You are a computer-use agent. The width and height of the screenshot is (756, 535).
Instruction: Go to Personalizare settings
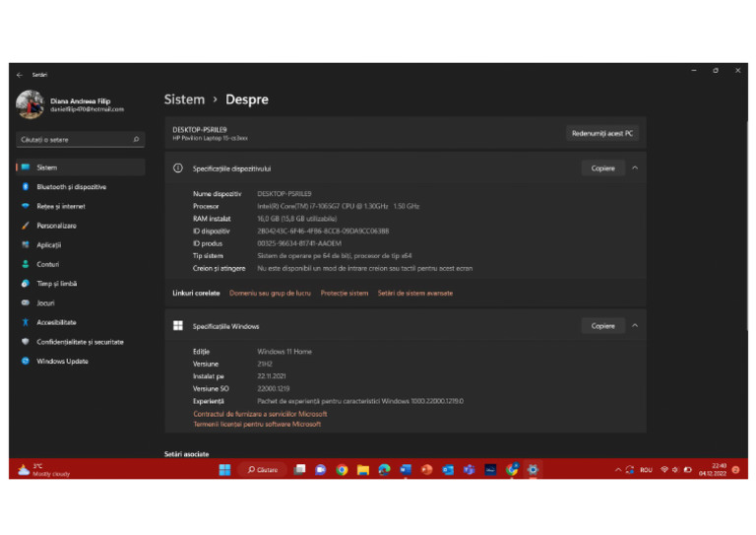tap(56, 226)
